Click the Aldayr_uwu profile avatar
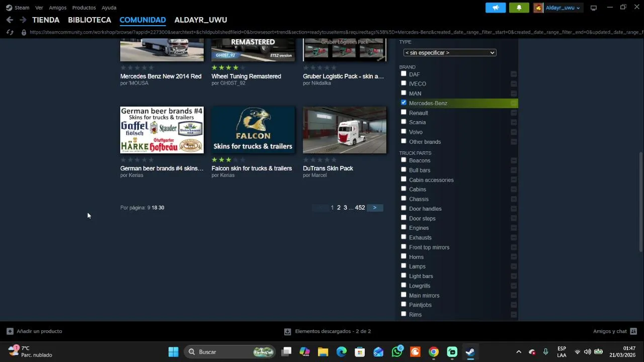 [538, 8]
